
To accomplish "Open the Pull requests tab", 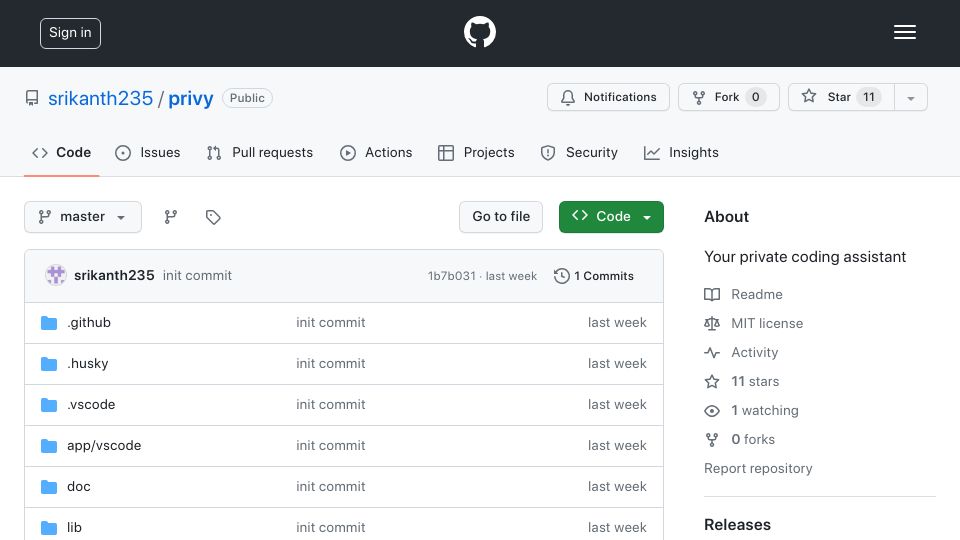I will pos(260,152).
